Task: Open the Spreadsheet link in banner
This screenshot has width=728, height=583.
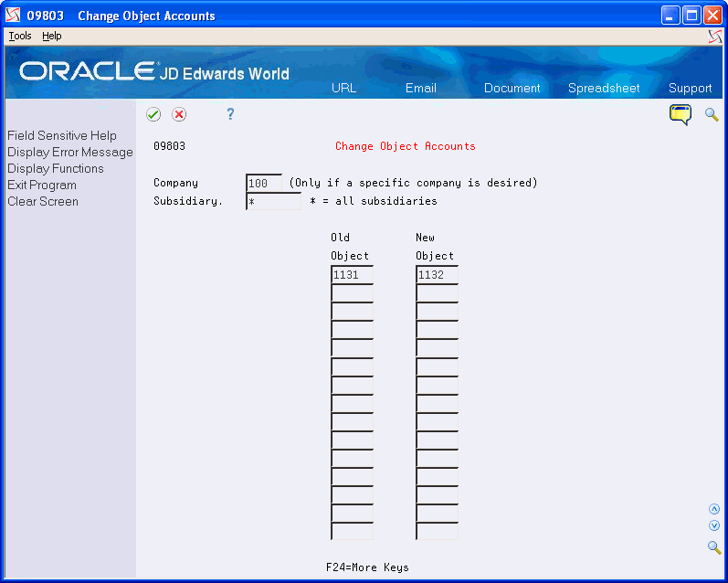Action: (x=604, y=88)
